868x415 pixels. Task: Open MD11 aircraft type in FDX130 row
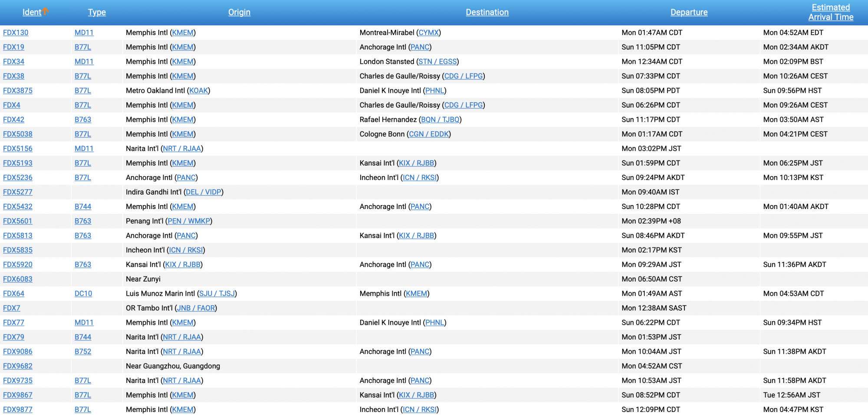pos(84,33)
